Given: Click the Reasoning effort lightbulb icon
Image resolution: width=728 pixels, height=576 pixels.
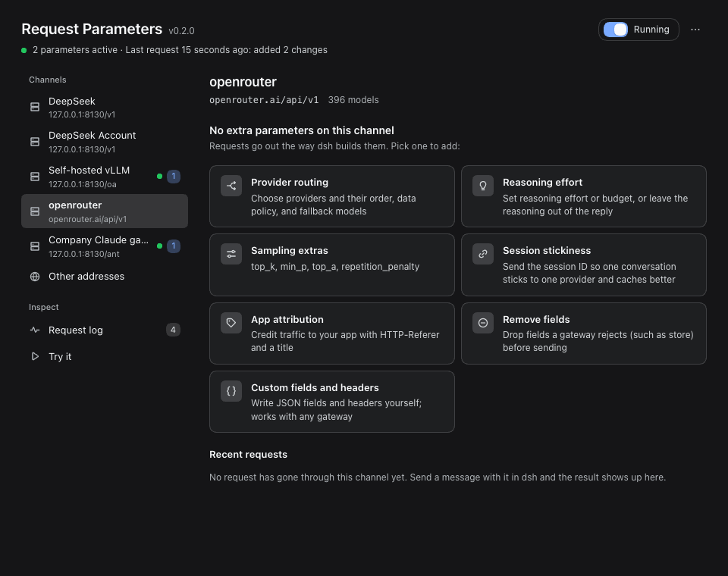Looking at the screenshot, I should (x=483, y=186).
